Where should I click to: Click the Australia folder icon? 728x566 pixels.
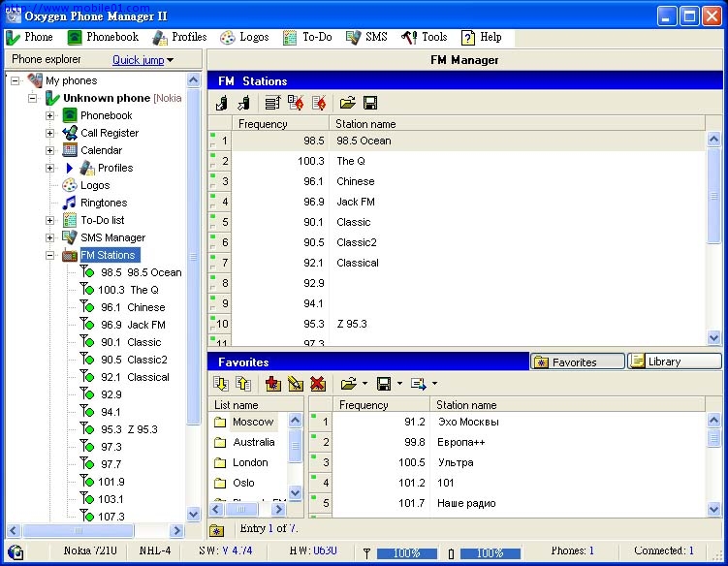[x=220, y=443]
